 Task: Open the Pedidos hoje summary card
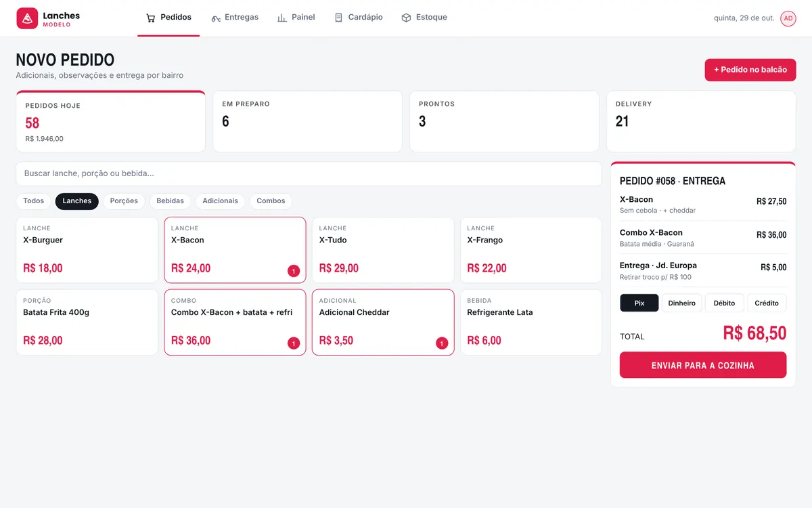click(x=111, y=121)
